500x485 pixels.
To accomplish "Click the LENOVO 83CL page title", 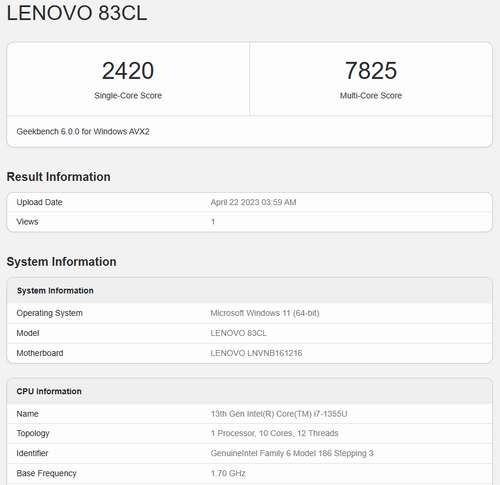I will [77, 13].
